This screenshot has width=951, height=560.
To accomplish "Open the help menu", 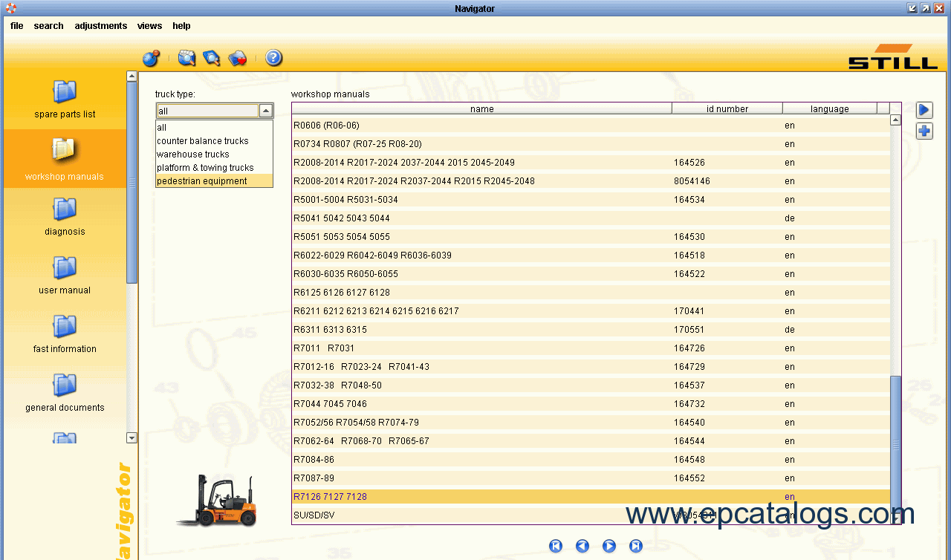I will coord(181,26).
